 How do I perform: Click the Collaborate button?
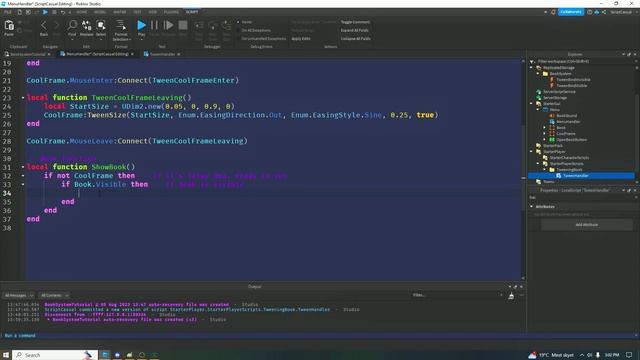571,12
